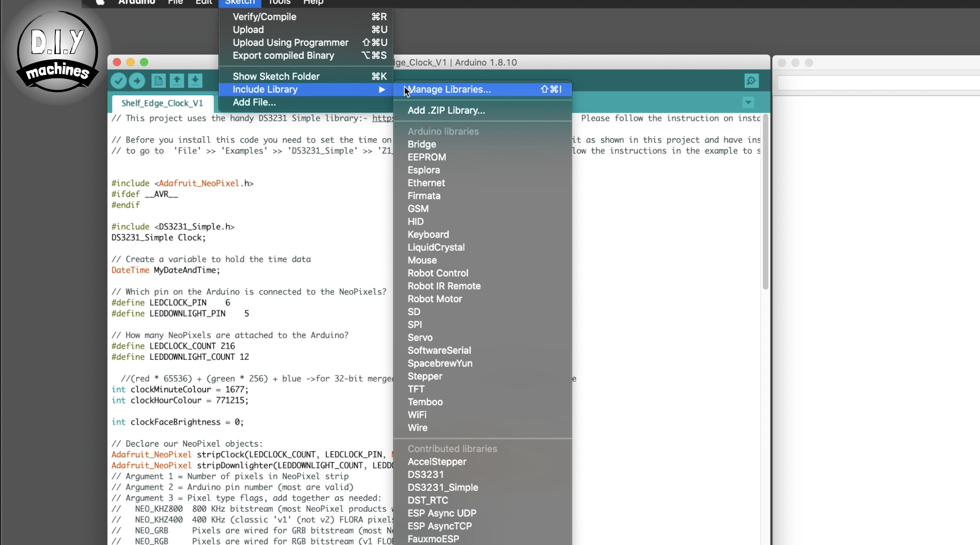
Task: Include the Robot Control library
Action: pyautogui.click(x=483, y=273)
